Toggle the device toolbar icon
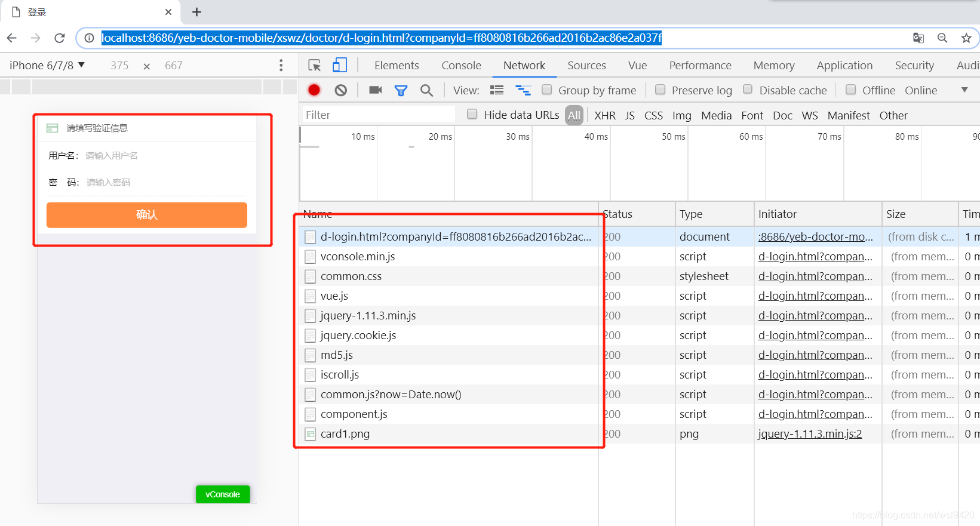This screenshot has width=980, height=526. [x=340, y=65]
